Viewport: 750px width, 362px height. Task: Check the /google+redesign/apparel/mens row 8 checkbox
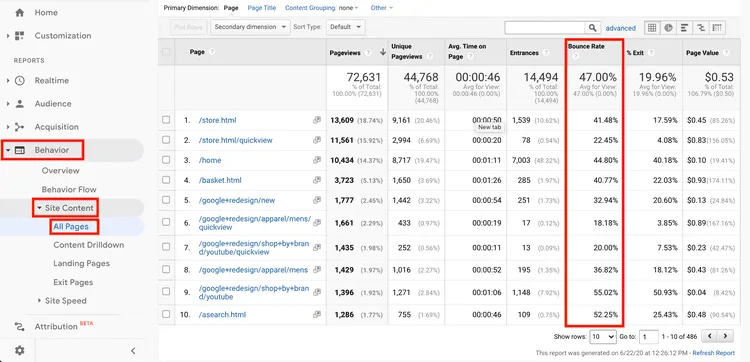click(166, 270)
